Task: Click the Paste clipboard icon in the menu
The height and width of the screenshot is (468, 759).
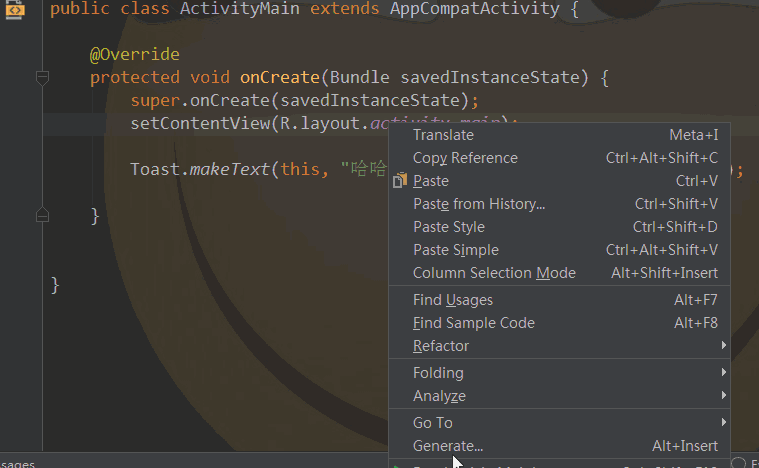Action: click(400, 181)
